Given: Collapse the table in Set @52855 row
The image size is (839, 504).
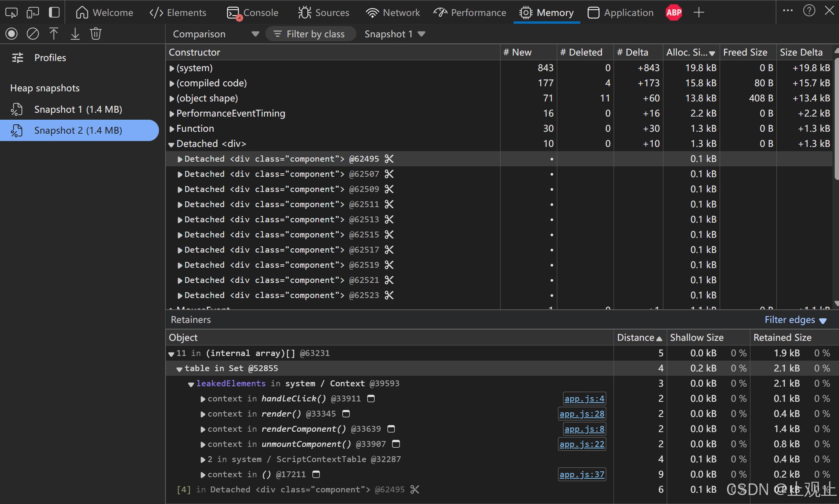Looking at the screenshot, I should [179, 369].
